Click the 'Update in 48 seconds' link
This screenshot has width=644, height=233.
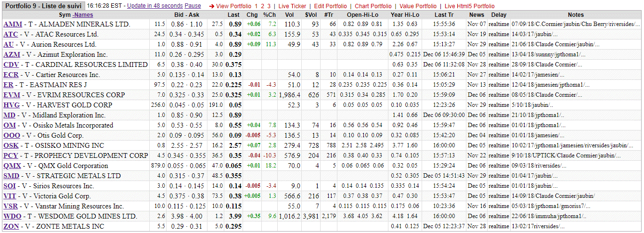(x=155, y=6)
